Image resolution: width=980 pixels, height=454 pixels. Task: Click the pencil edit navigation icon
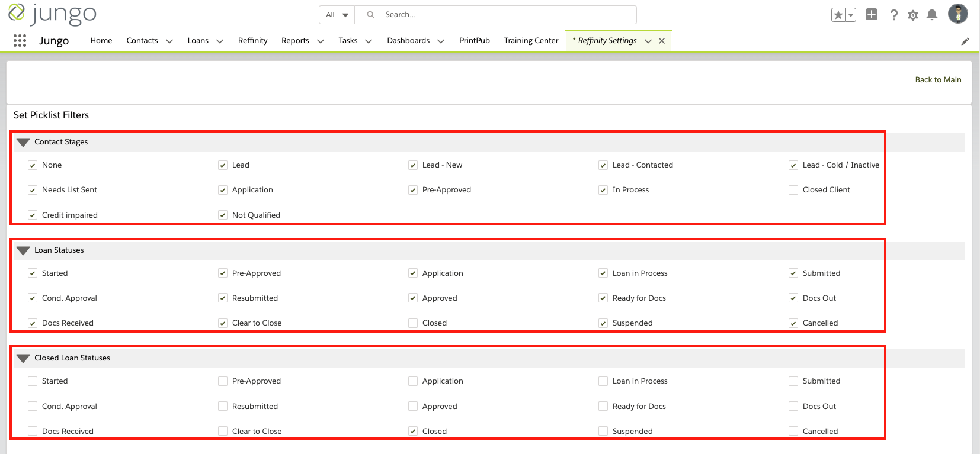click(x=965, y=41)
